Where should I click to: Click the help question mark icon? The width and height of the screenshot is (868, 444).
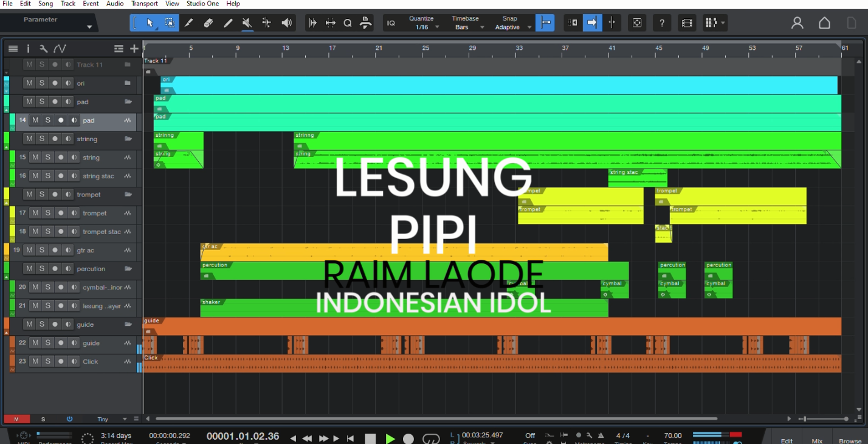tap(662, 23)
